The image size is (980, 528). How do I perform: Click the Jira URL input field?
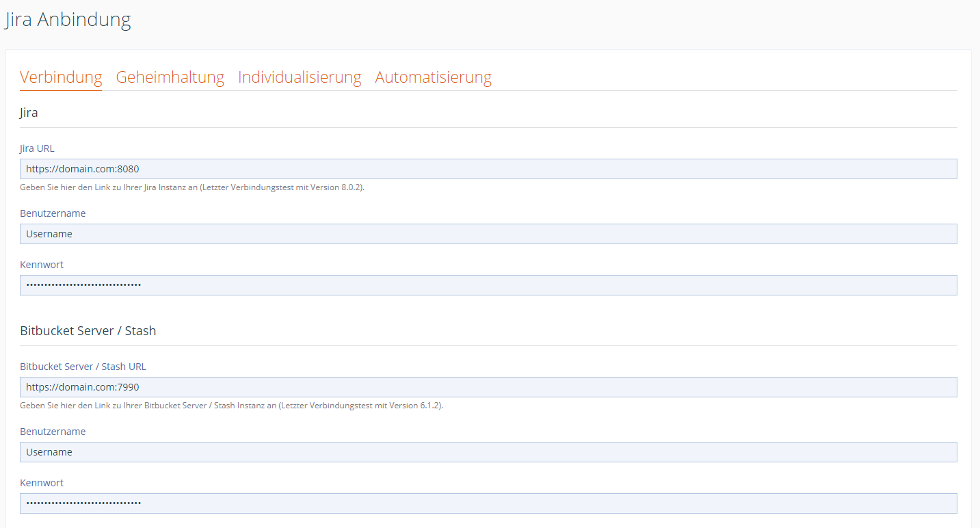pyautogui.click(x=488, y=169)
